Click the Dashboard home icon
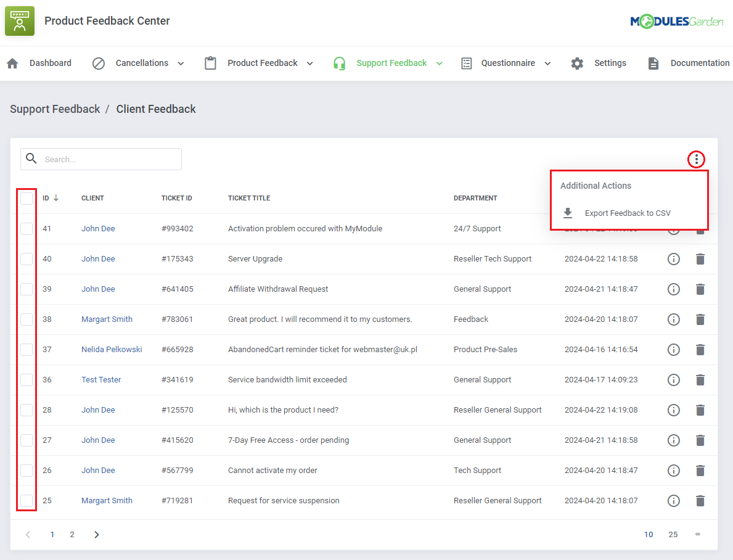733x560 pixels. tap(12, 63)
